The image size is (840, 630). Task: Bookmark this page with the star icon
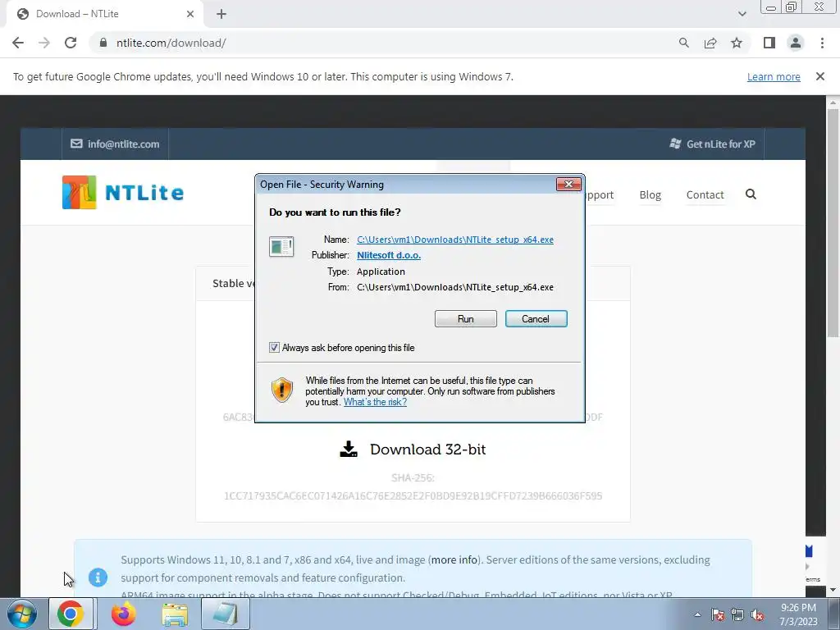[737, 43]
